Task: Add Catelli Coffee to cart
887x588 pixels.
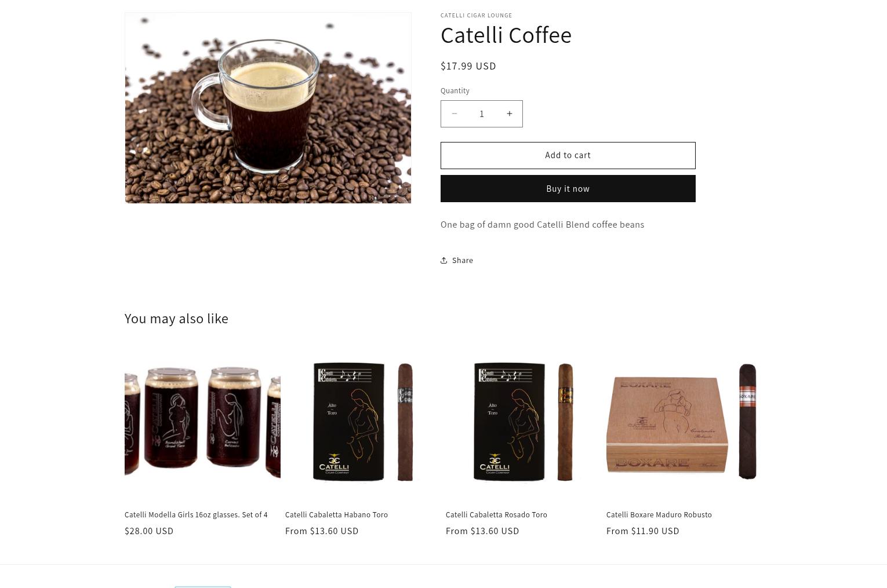Action: coord(568,155)
